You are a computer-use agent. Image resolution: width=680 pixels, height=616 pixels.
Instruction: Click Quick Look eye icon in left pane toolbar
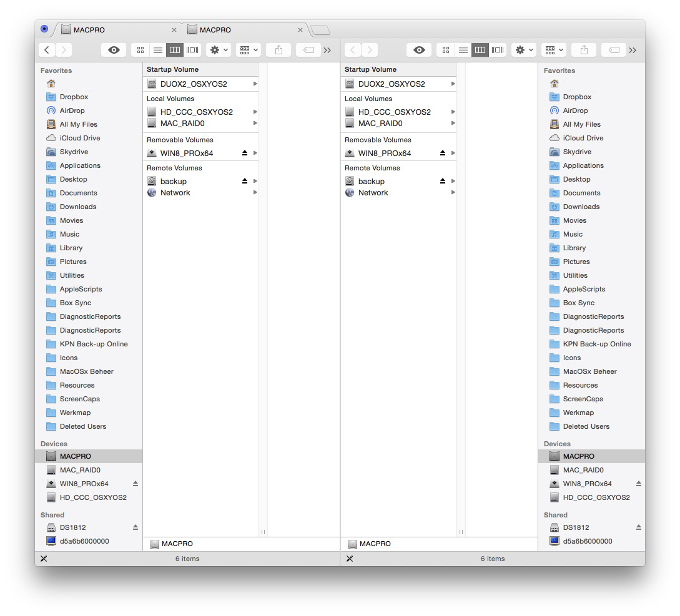tap(114, 51)
